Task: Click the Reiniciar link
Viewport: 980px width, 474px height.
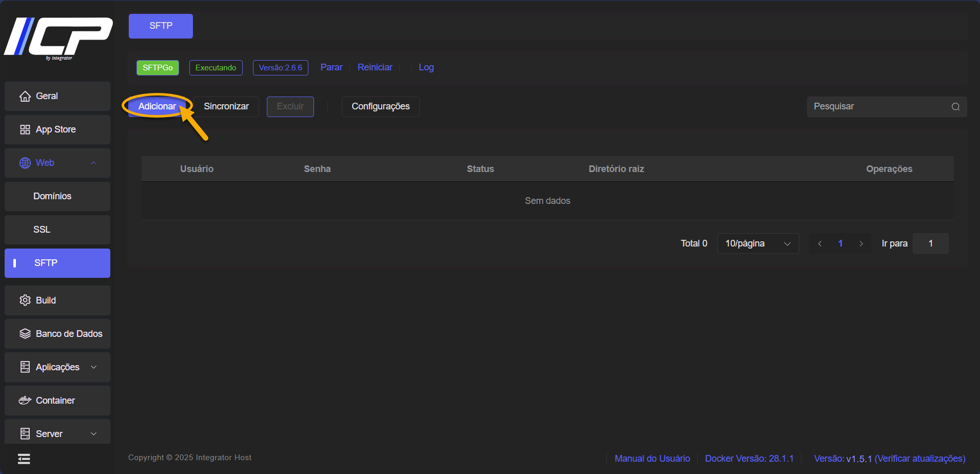Action: point(375,67)
